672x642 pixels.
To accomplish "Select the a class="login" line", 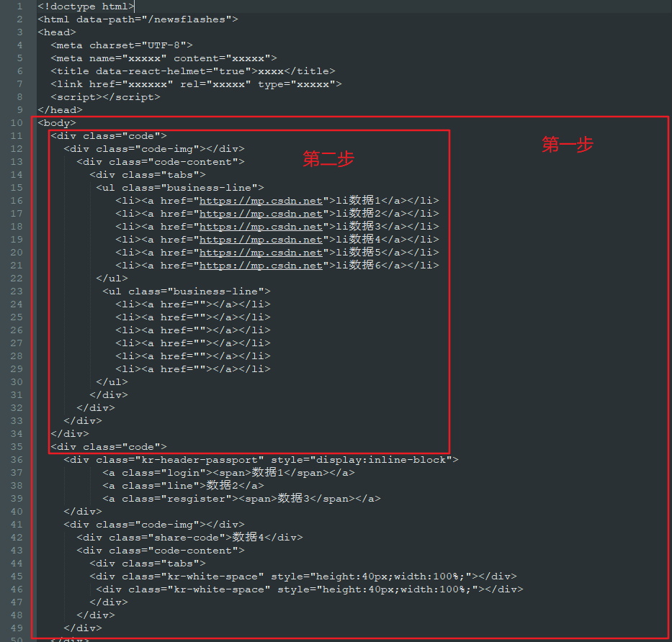I will (228, 473).
